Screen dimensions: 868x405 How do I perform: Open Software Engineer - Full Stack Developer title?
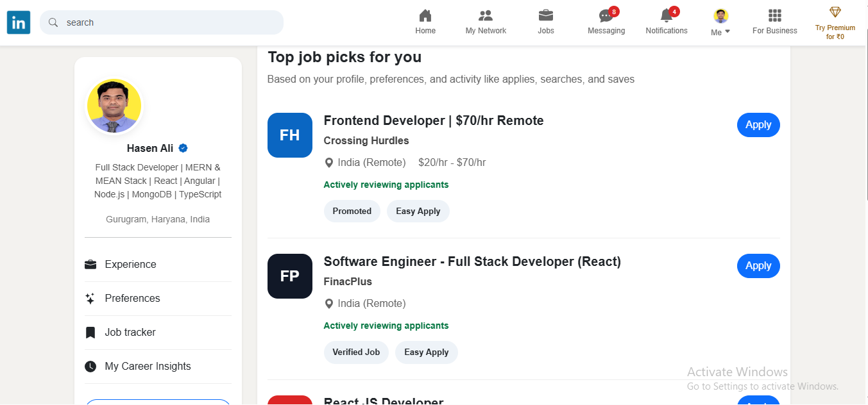pos(472,261)
